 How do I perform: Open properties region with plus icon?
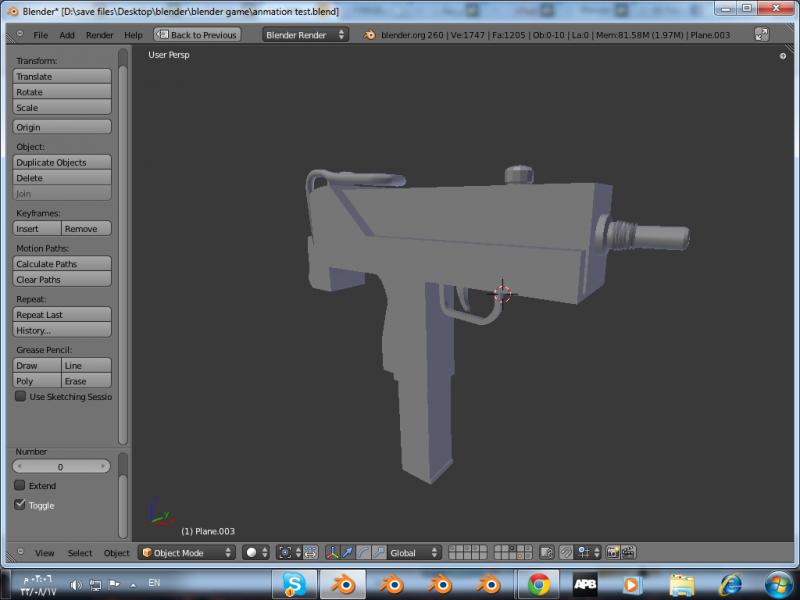click(x=783, y=56)
